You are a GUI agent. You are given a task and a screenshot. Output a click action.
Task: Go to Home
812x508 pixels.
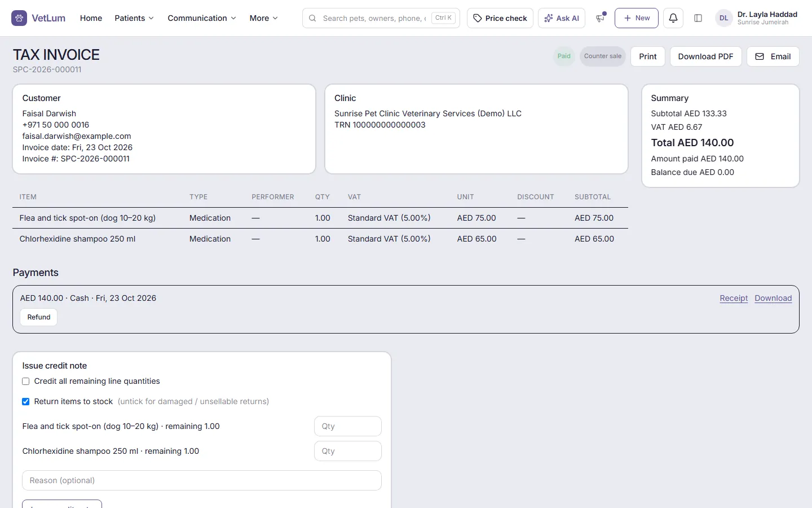pos(91,18)
